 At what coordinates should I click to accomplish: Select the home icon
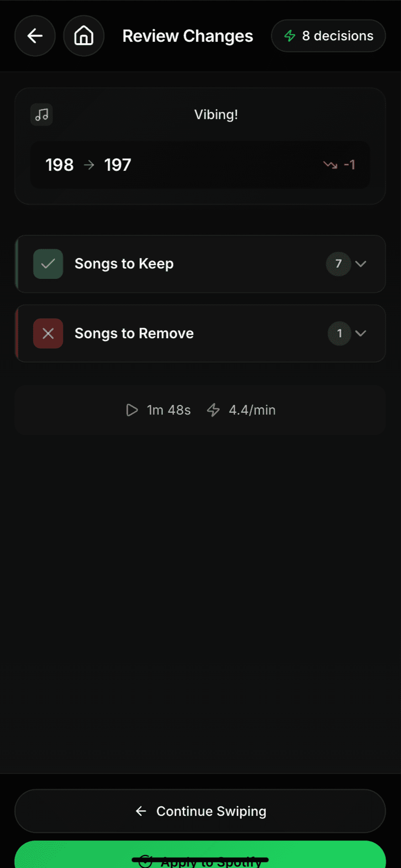tap(84, 36)
